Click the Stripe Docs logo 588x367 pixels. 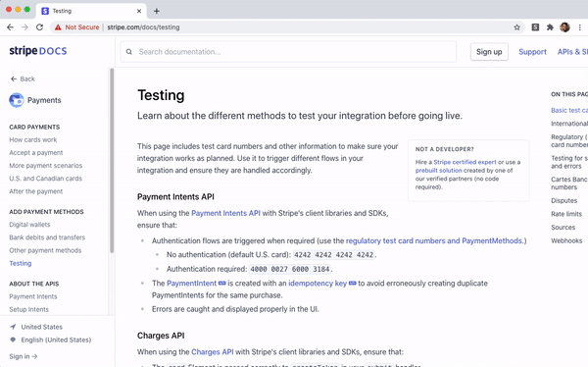(38, 51)
